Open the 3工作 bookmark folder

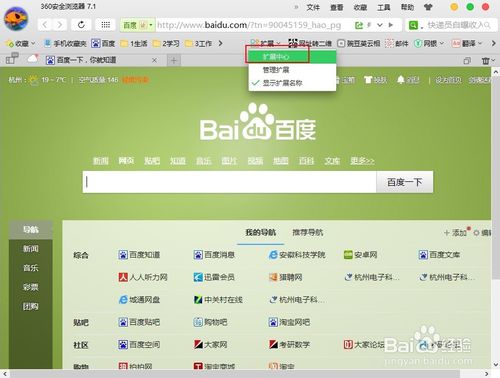(x=198, y=43)
